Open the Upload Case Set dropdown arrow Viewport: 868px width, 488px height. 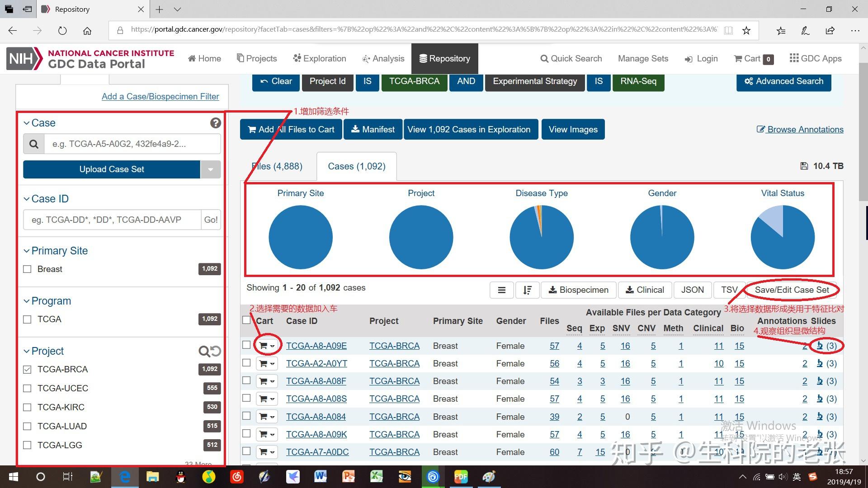210,169
